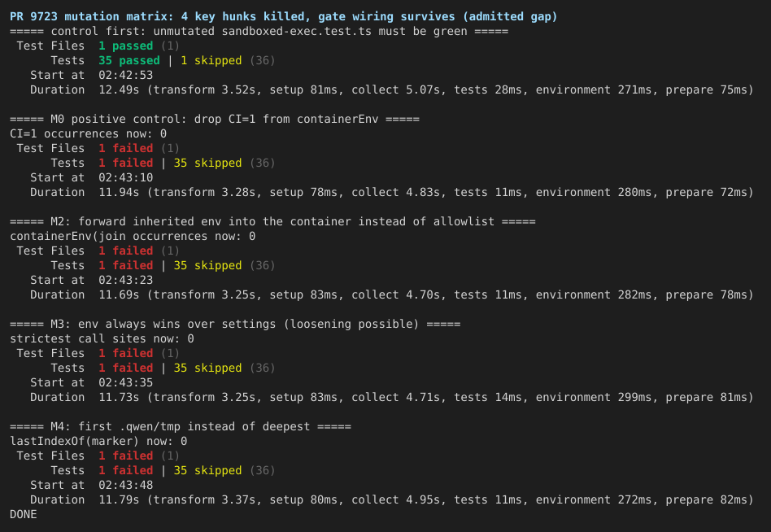Click 'CI=1 occurrences now: 0' line
771x532 pixels.
[x=89, y=133]
